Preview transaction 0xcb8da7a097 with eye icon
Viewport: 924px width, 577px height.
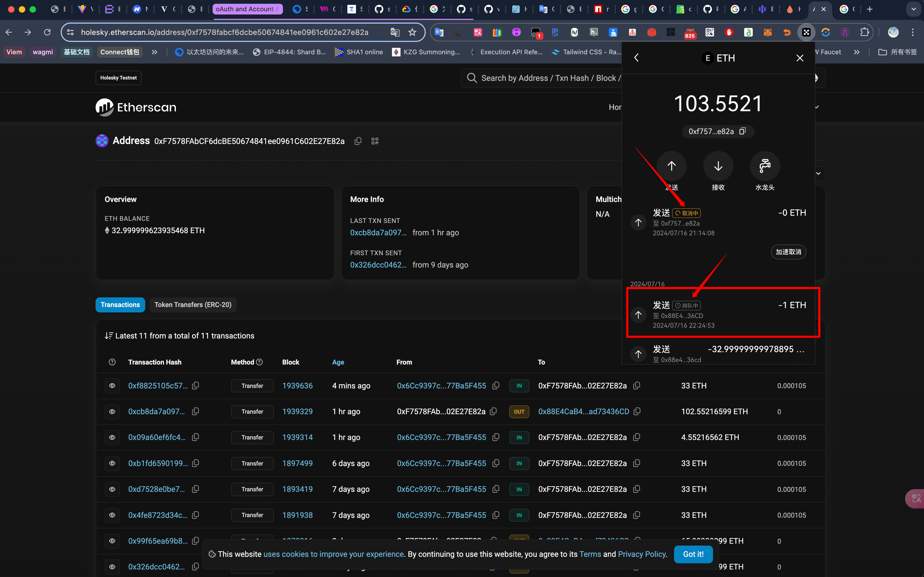pyautogui.click(x=112, y=412)
